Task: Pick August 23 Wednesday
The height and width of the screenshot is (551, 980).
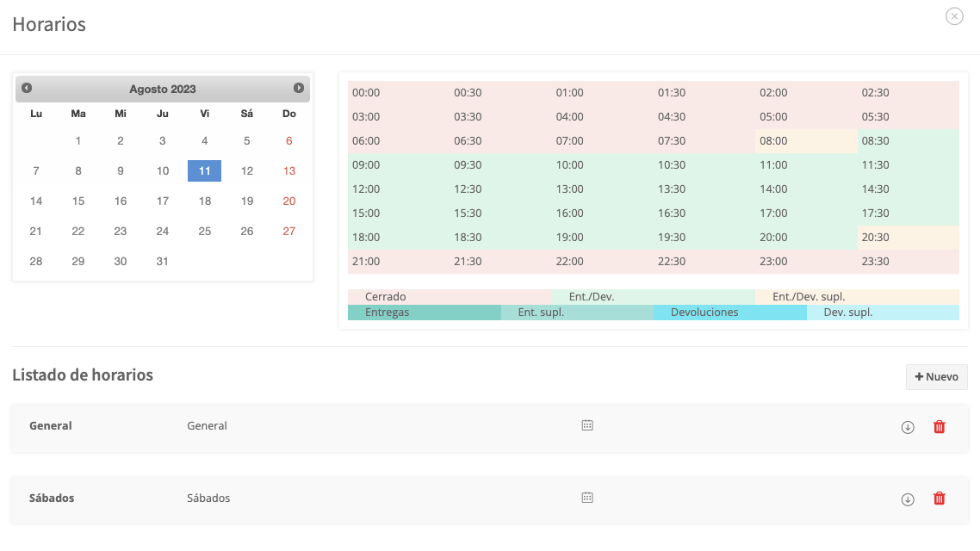Action: click(120, 231)
